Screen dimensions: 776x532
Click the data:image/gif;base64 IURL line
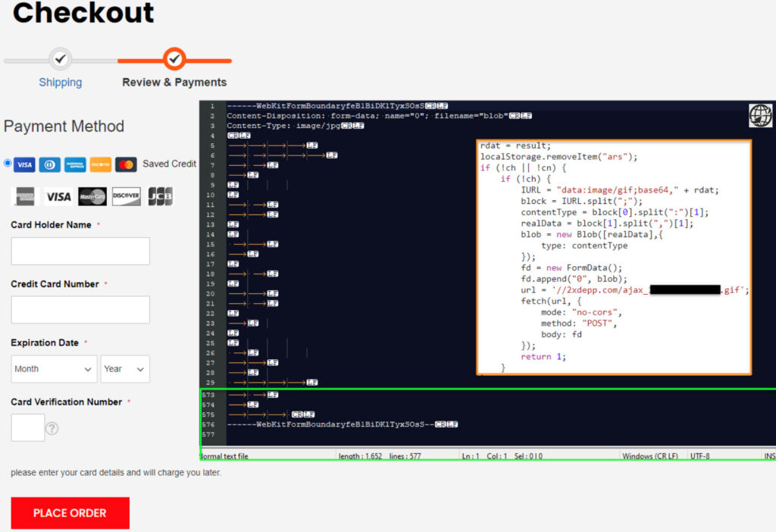(x=620, y=190)
